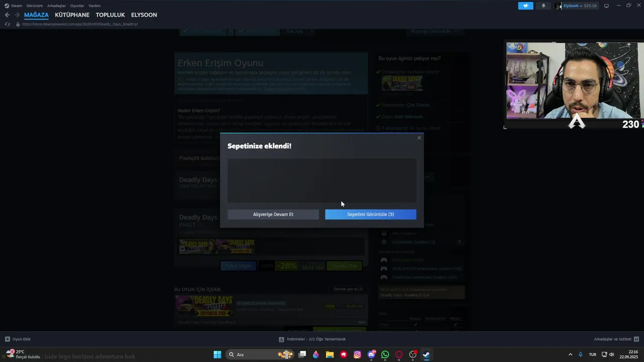Image resolution: width=644 pixels, height=362 pixels.
Task: Switch to TOPLULUK tab
Action: (110, 15)
